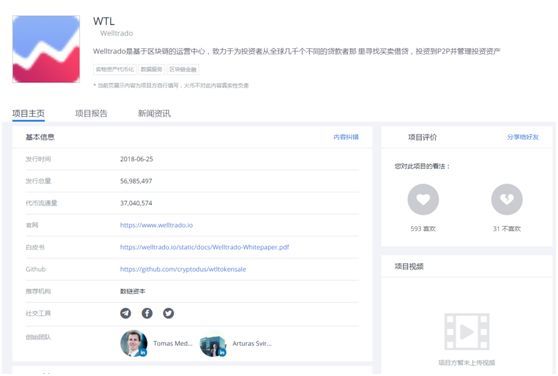The width and height of the screenshot is (558, 376).
Task: Click the second tag under project description
Action: pyautogui.click(x=151, y=69)
